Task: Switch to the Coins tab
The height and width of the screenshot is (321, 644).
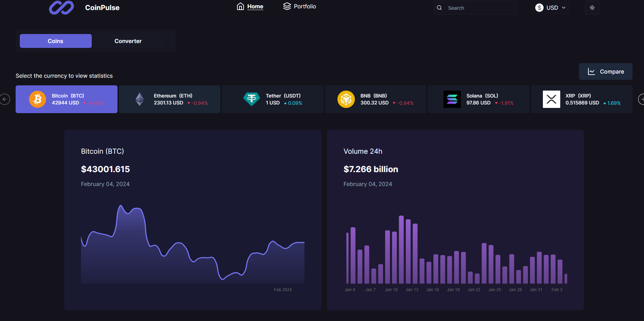Action: click(55, 41)
